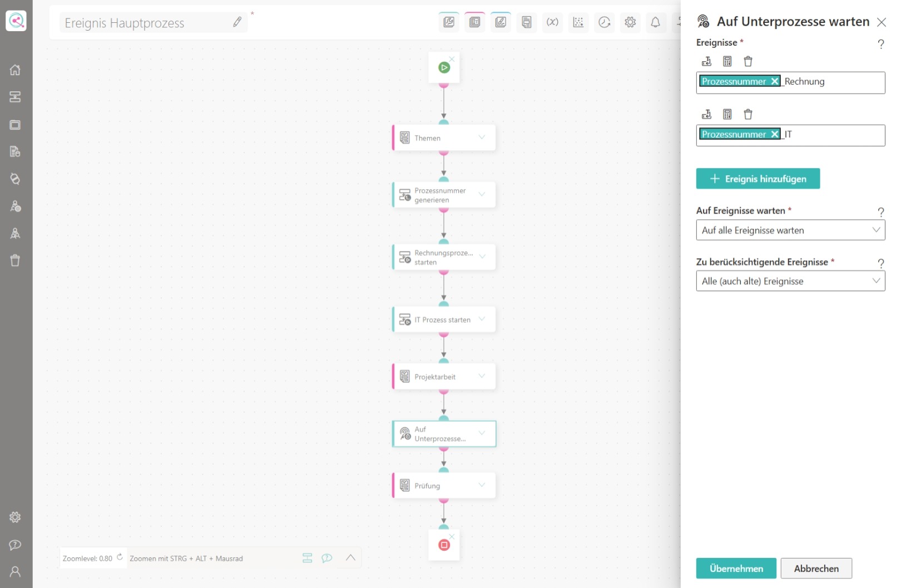Delete the Rechnung event with trash icon

[748, 61]
